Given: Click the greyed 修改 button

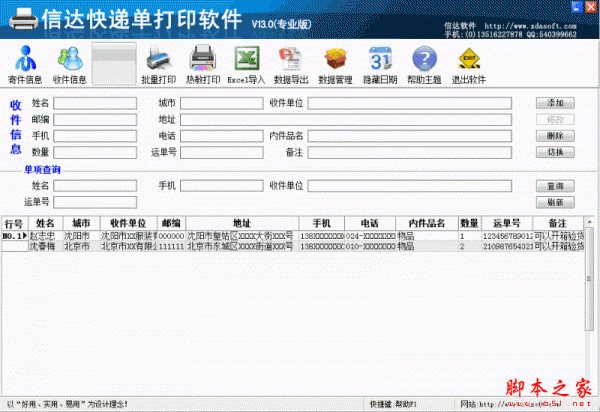Looking at the screenshot, I should [x=555, y=120].
